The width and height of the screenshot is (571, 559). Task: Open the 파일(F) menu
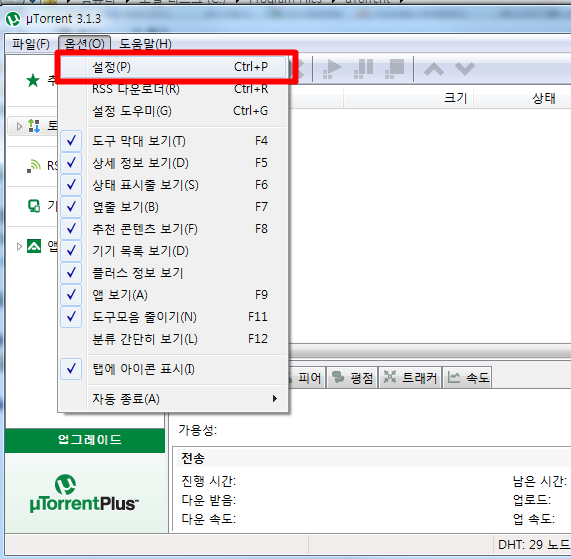click(x=31, y=44)
